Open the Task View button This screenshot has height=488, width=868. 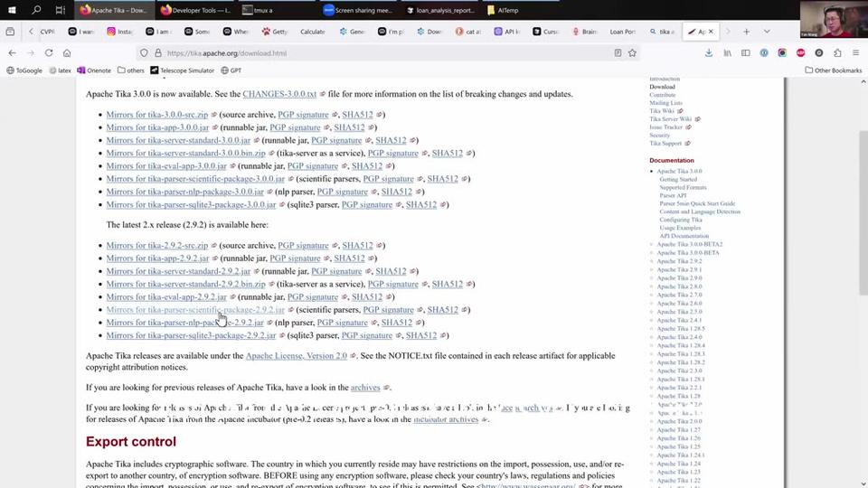61,10
